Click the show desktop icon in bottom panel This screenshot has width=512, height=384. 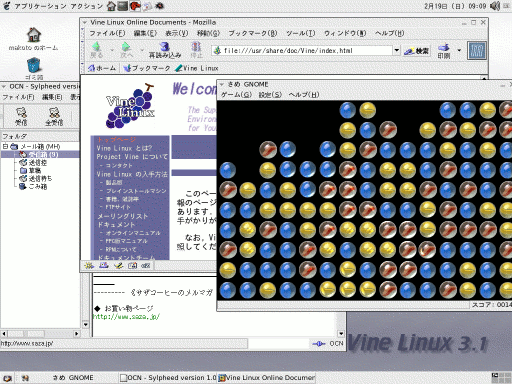pyautogui.click(x=7, y=378)
